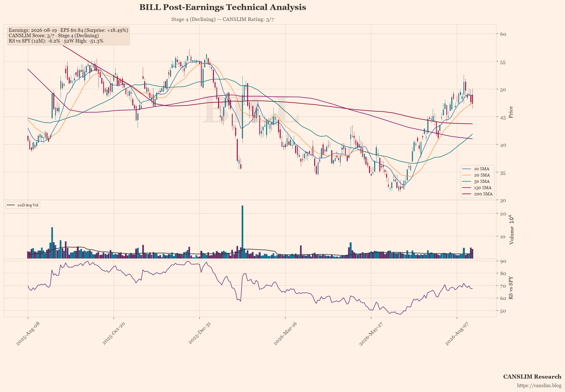
Task: Click the 'Volume' axis label
Action: pos(512,230)
